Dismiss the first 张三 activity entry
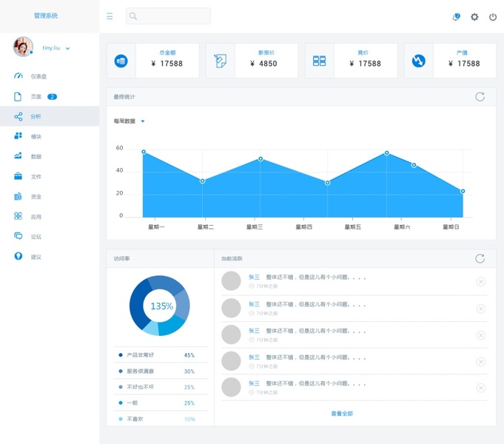The image size is (504, 444). click(x=481, y=282)
